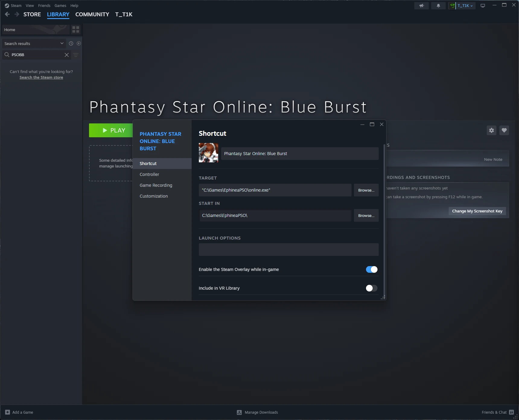
Task: Favorite the game using the heart icon
Action: pyautogui.click(x=504, y=130)
